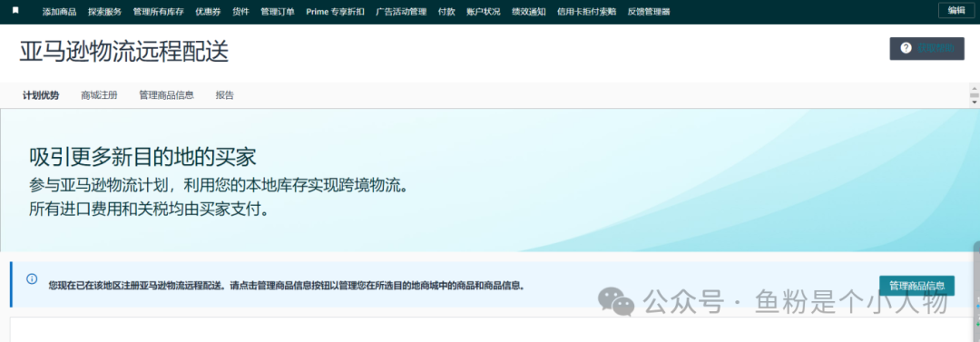
Task: Click the text 所有进口费用和关税均由买家支付。
Action: pyautogui.click(x=150, y=209)
